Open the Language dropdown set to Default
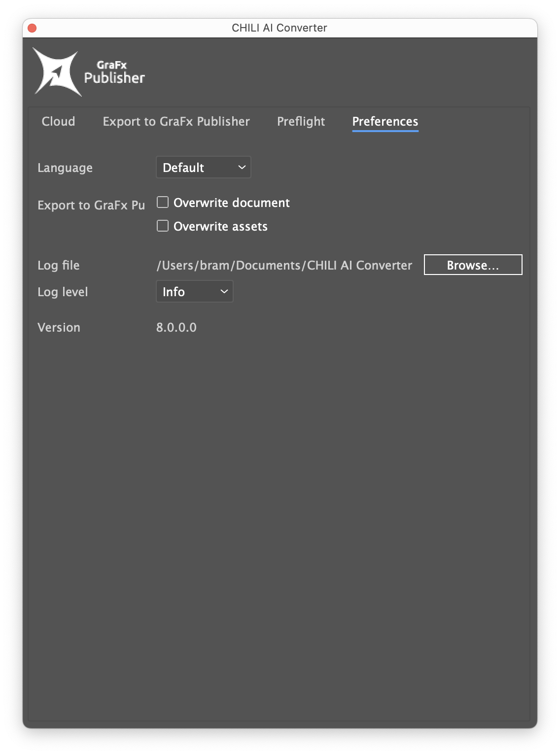The width and height of the screenshot is (560, 755). (x=204, y=168)
